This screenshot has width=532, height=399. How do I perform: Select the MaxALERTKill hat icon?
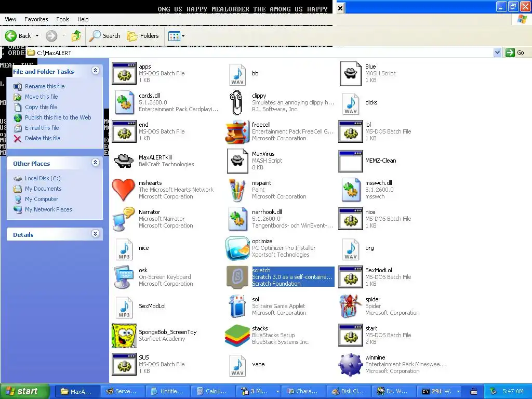tap(124, 161)
